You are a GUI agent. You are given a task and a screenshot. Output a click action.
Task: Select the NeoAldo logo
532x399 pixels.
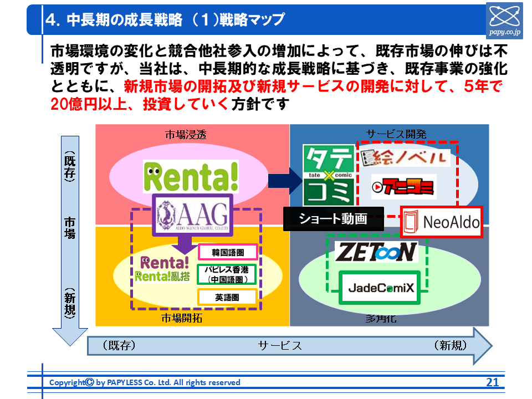click(442, 222)
